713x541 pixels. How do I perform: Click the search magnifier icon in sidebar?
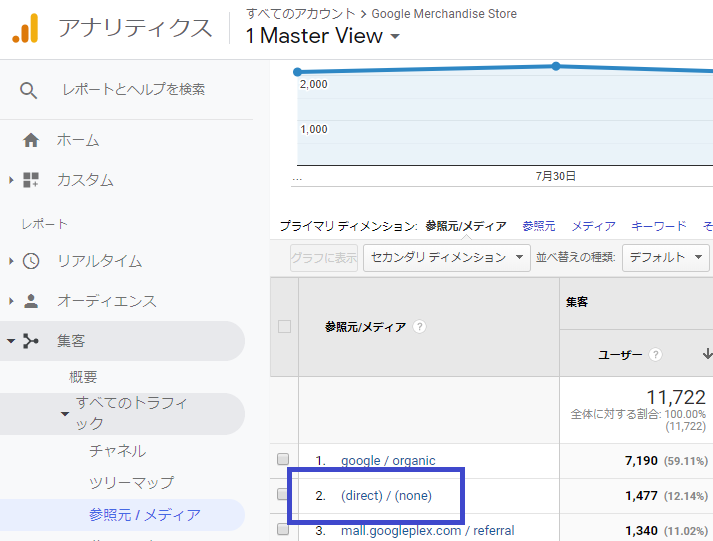point(28,90)
